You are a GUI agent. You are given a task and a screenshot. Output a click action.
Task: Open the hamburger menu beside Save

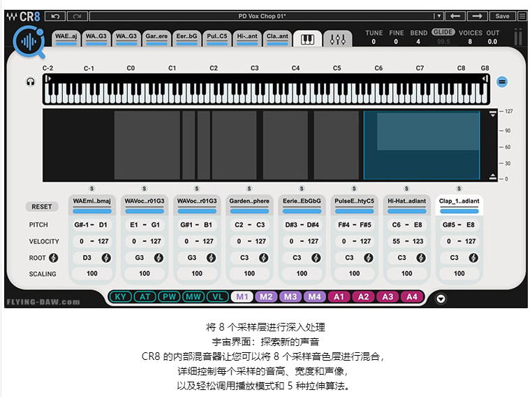522,16
